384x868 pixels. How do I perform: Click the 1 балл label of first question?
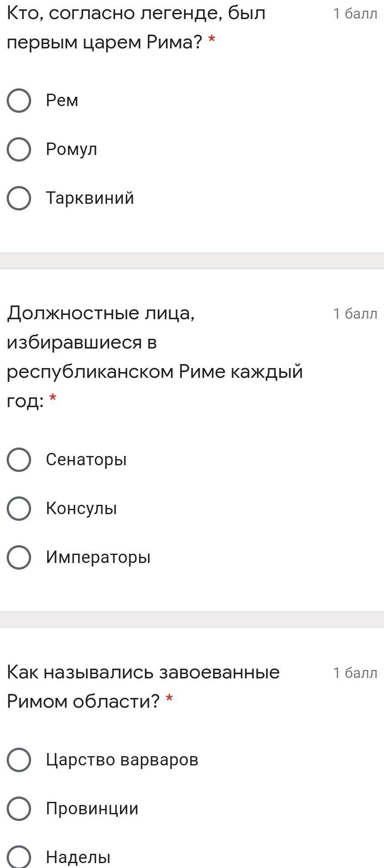point(355,14)
